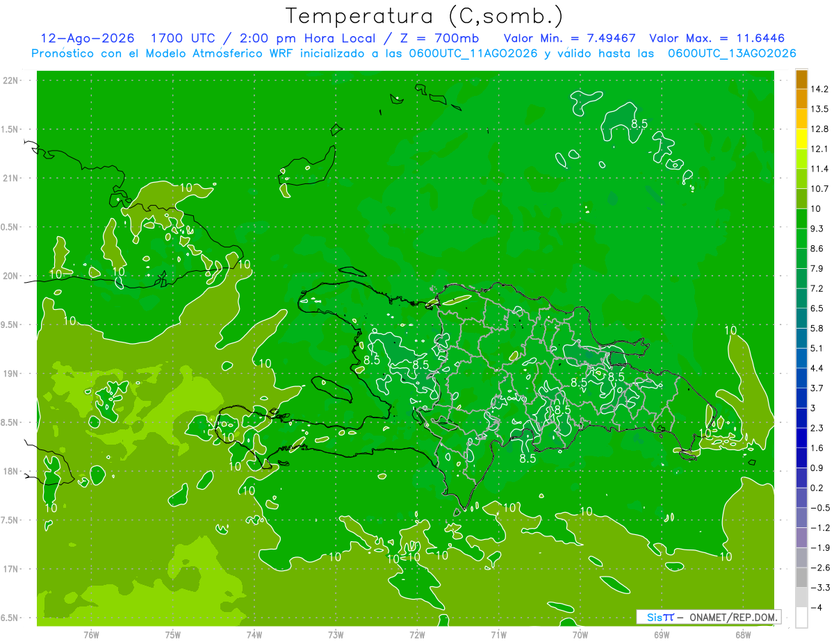Click the '14.2' color bar label
This screenshot has width=834, height=644.
820,89
